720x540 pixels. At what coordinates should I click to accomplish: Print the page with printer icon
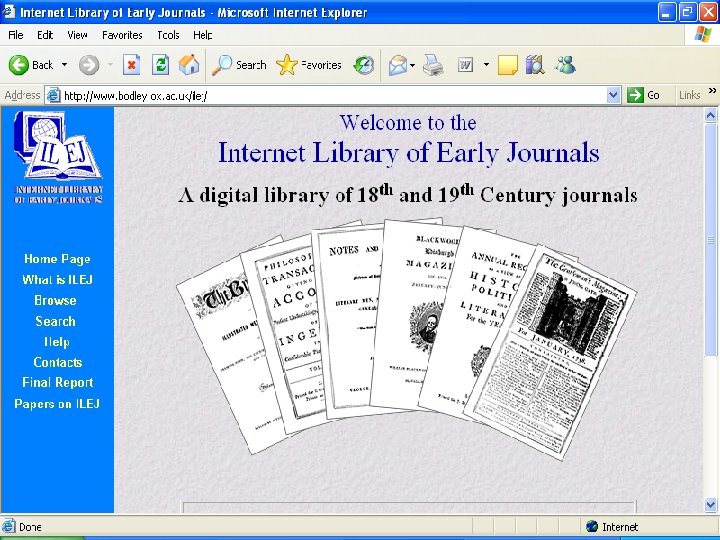[x=433, y=65]
